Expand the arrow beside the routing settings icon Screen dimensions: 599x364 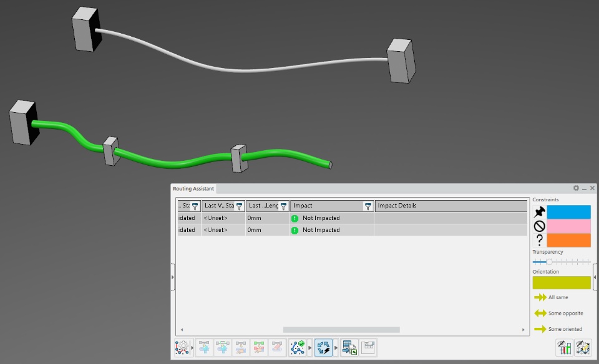tap(192, 348)
